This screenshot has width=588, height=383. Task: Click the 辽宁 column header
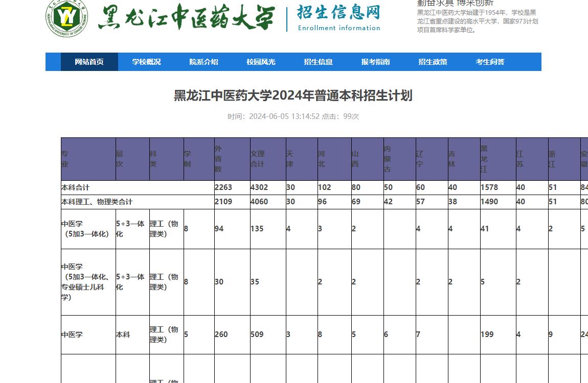[x=432, y=159]
